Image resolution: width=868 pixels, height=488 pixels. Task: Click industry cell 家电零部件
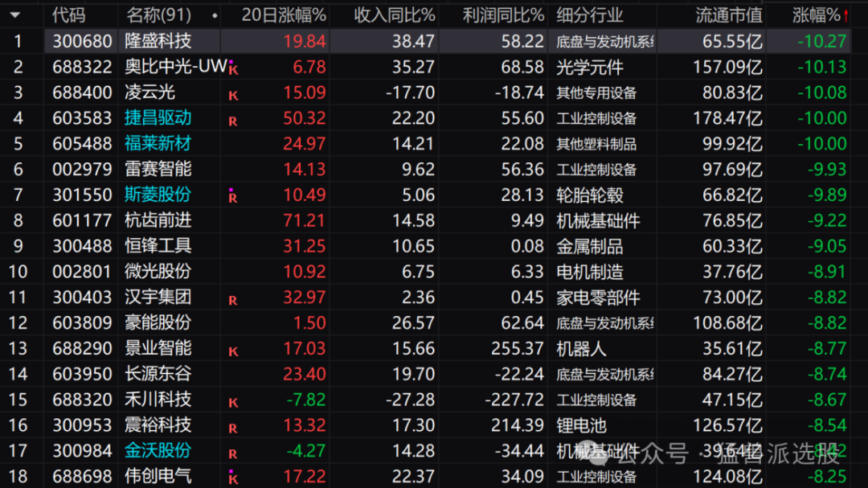coord(598,297)
